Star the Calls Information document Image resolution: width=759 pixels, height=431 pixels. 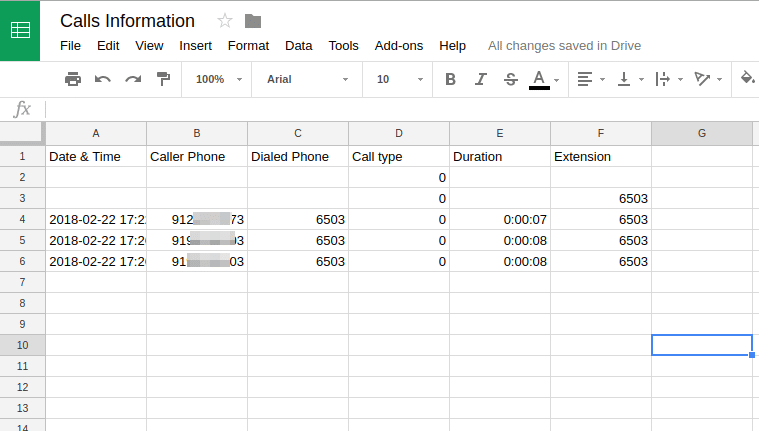tap(225, 21)
